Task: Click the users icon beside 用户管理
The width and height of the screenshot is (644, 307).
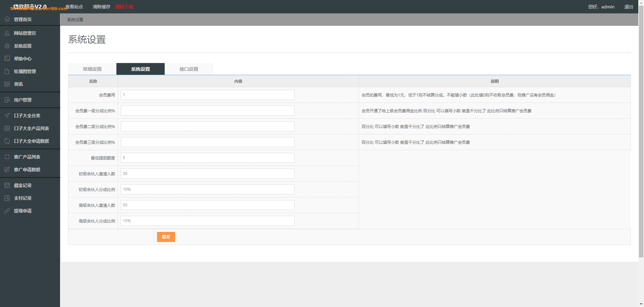Action: coord(7,100)
